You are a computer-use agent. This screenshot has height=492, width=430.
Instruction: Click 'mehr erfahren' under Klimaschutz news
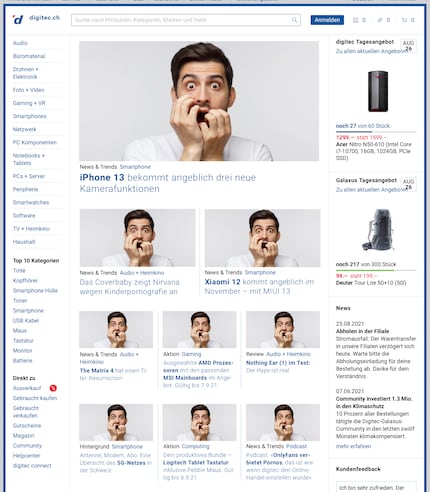click(353, 446)
